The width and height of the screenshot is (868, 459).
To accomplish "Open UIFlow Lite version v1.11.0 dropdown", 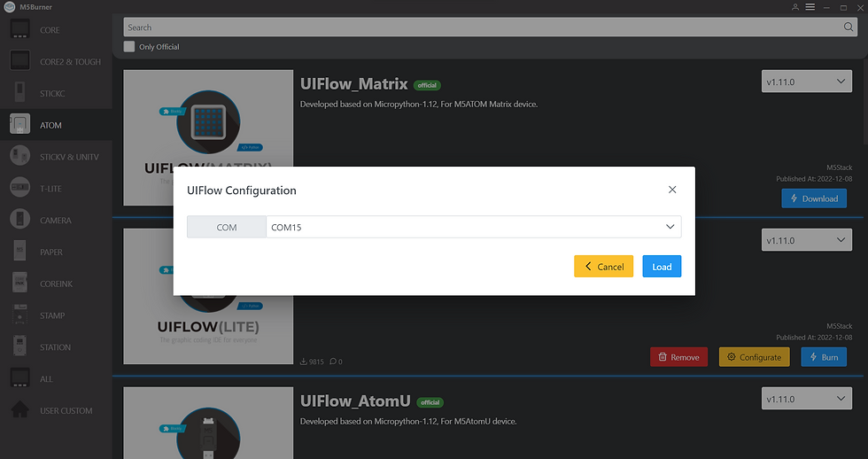I will (x=807, y=240).
